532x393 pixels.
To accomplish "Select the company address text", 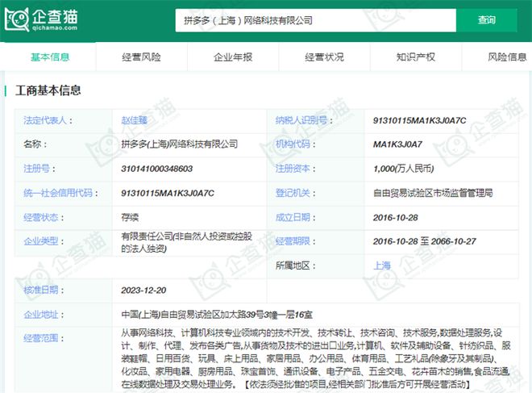I will [x=217, y=315].
